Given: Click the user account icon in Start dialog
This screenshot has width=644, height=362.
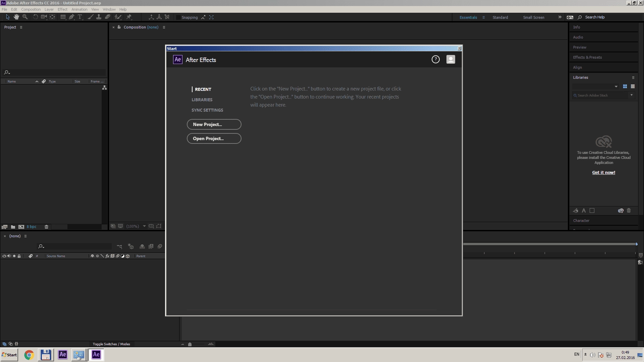Looking at the screenshot, I should click(x=450, y=59).
